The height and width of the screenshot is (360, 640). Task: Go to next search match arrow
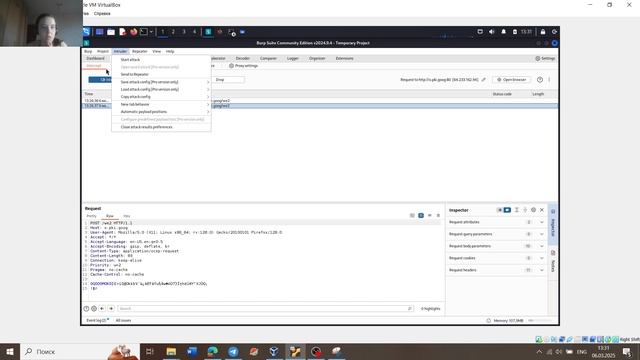click(x=111, y=309)
